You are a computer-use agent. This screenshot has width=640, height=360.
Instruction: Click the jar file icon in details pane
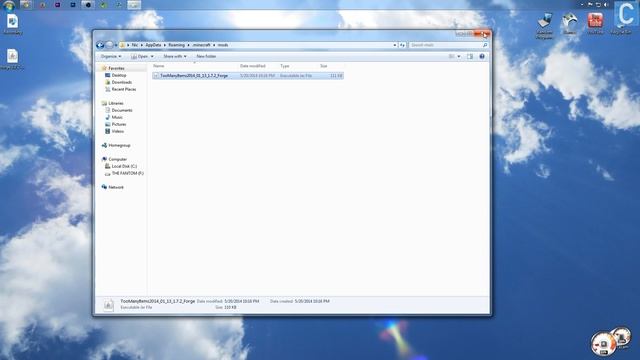pos(108,304)
